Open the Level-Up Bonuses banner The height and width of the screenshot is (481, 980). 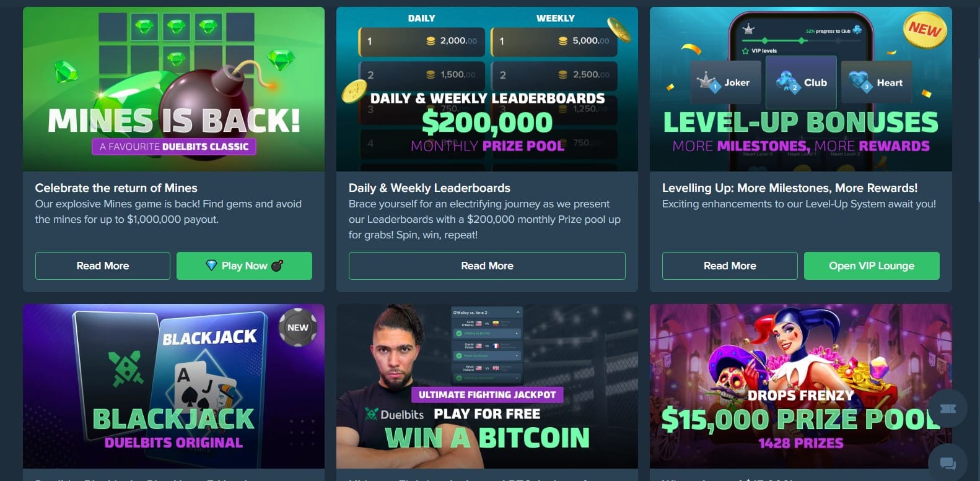point(800,89)
